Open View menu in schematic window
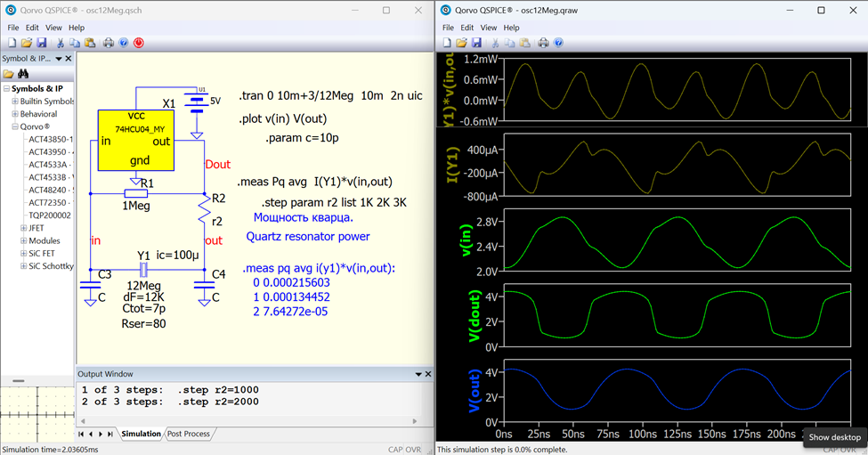The width and height of the screenshot is (868, 455). point(53,28)
